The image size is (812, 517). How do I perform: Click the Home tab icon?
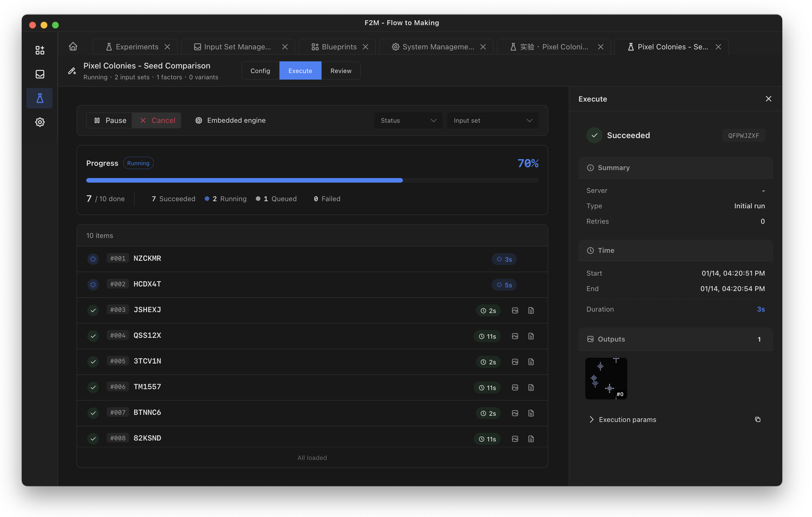73,47
